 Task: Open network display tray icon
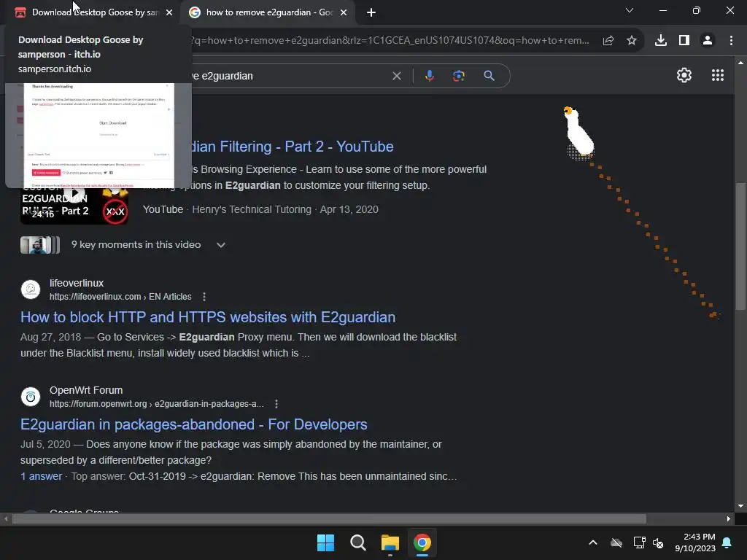tap(639, 542)
